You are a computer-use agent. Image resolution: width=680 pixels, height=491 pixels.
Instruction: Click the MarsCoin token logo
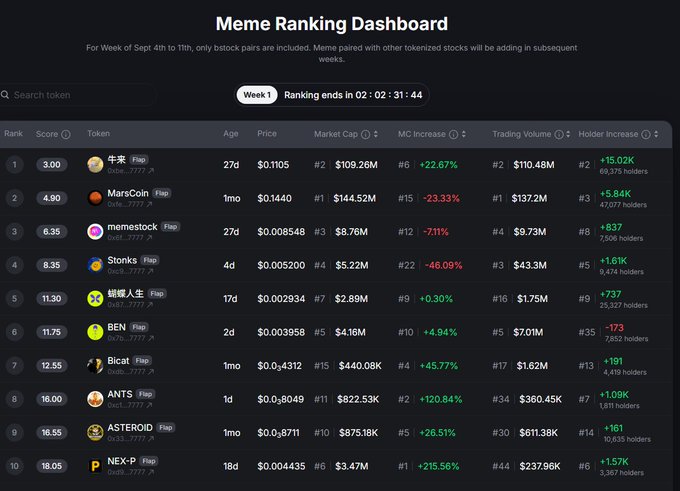tap(95, 198)
